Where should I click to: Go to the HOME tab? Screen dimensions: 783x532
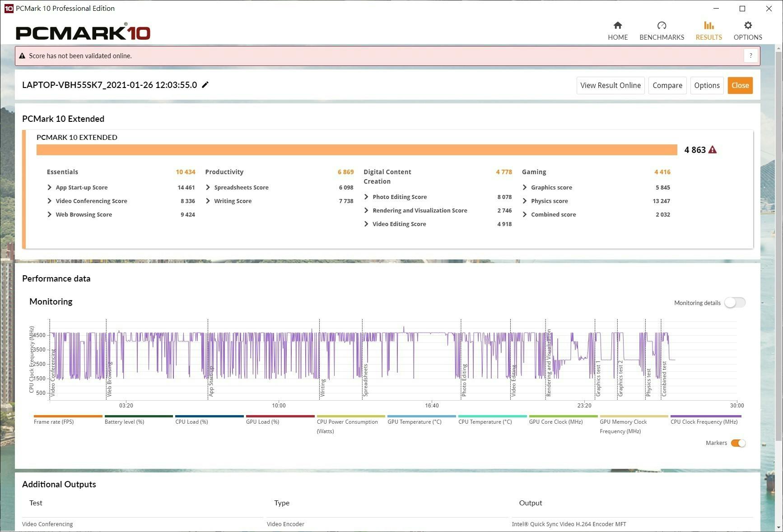617,31
